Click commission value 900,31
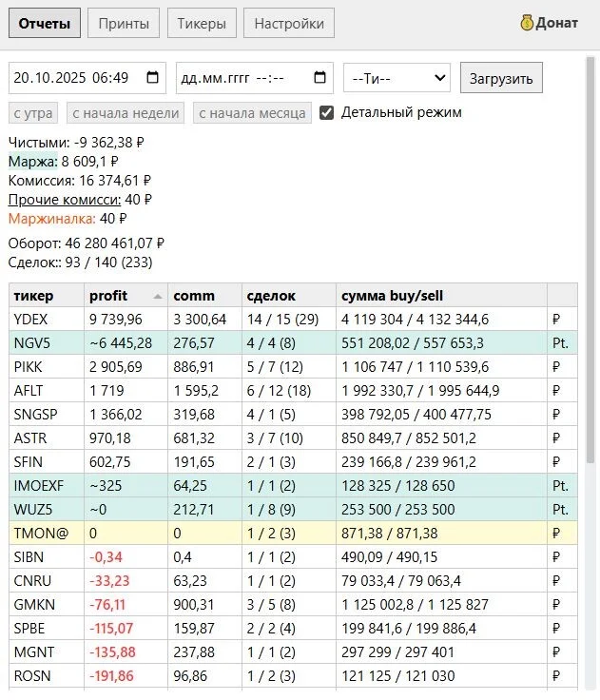 click(194, 605)
